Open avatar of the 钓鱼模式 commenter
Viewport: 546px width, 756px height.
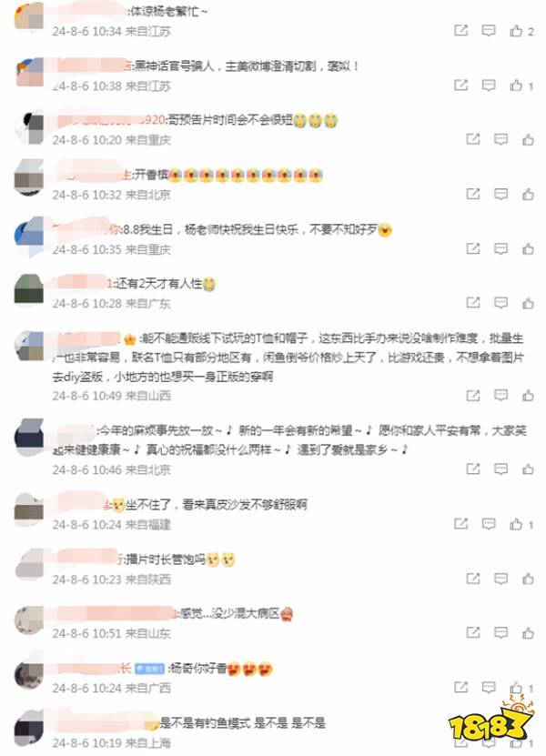(x=29, y=728)
